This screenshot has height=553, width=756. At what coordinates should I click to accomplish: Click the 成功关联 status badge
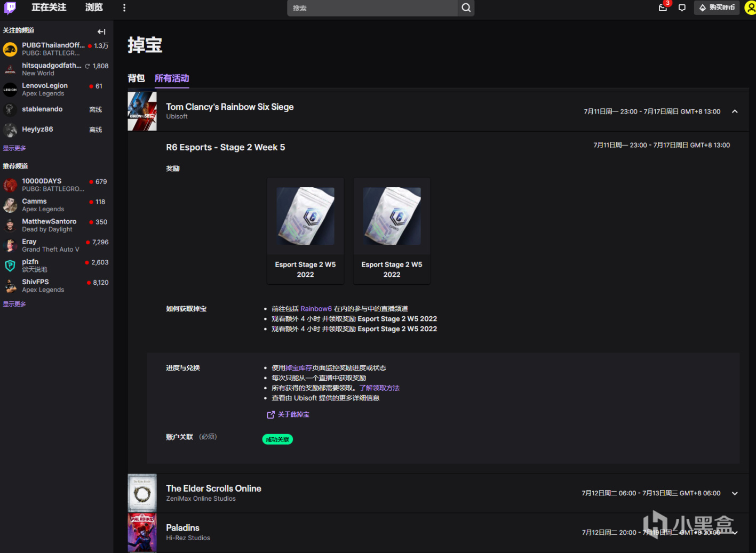tap(277, 439)
